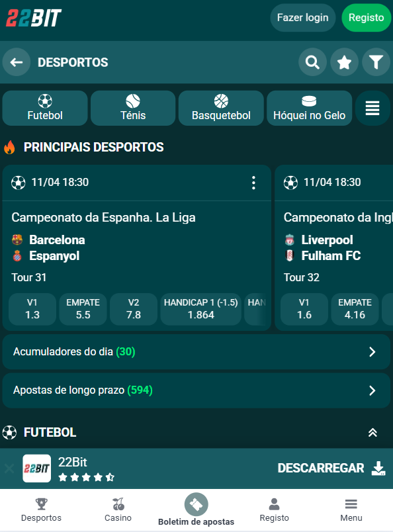Open the search for sports events

(312, 62)
